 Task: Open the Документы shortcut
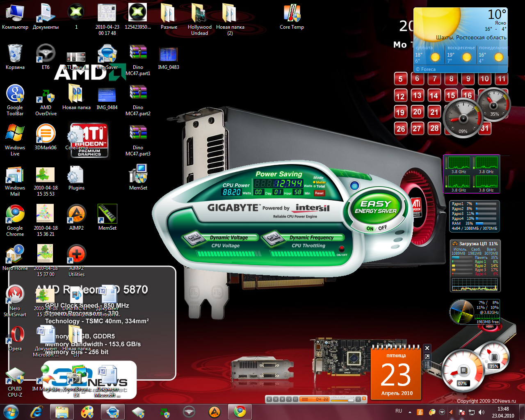(46, 16)
